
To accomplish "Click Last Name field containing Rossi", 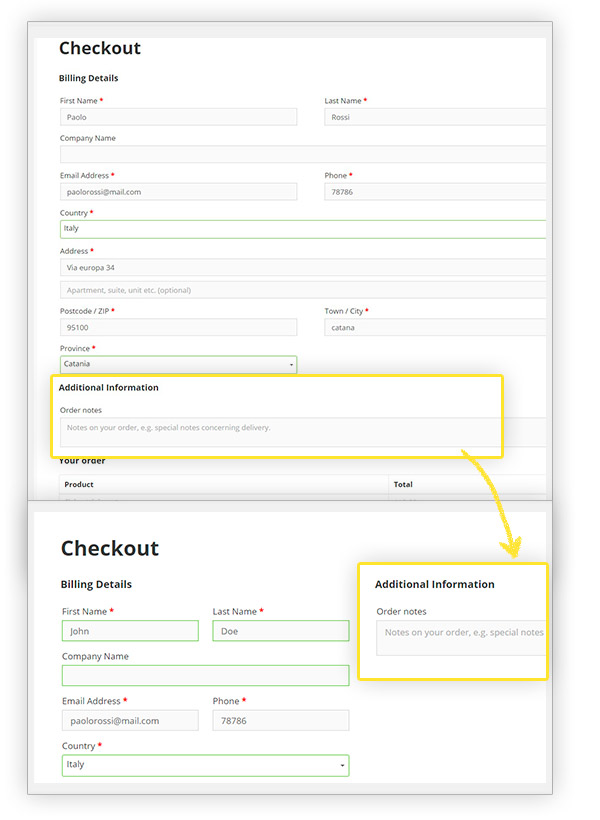I will tap(435, 117).
